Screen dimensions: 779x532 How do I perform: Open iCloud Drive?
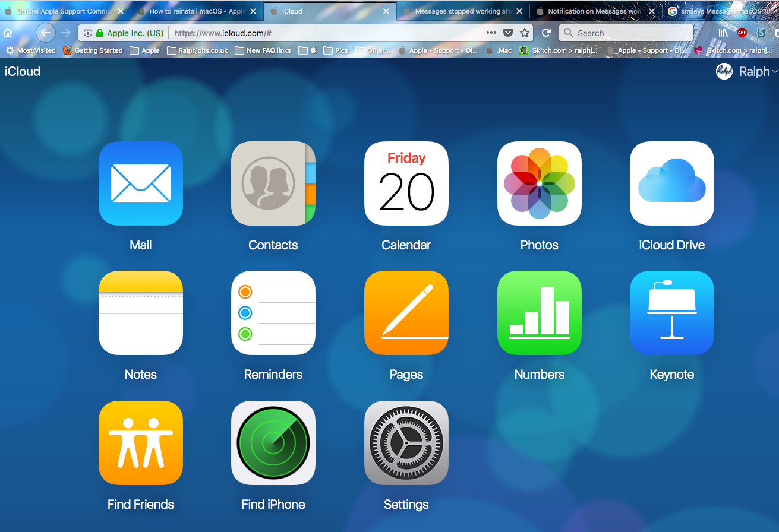click(672, 183)
